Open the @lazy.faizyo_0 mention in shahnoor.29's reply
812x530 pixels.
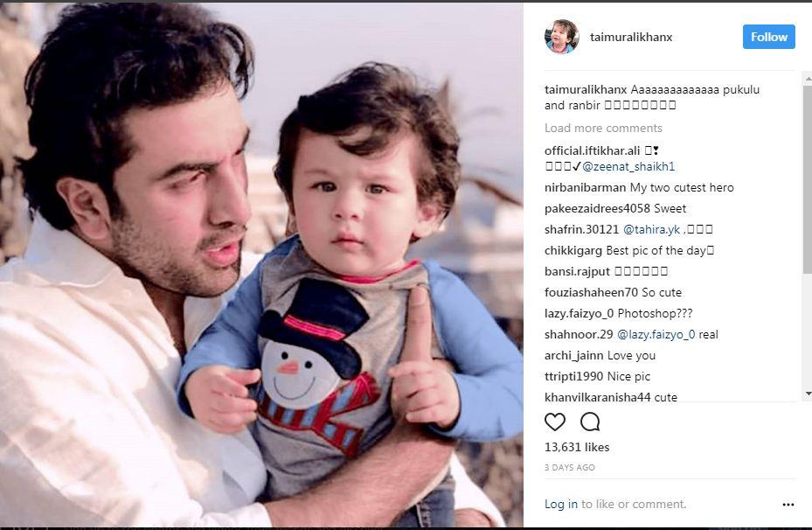pos(656,335)
